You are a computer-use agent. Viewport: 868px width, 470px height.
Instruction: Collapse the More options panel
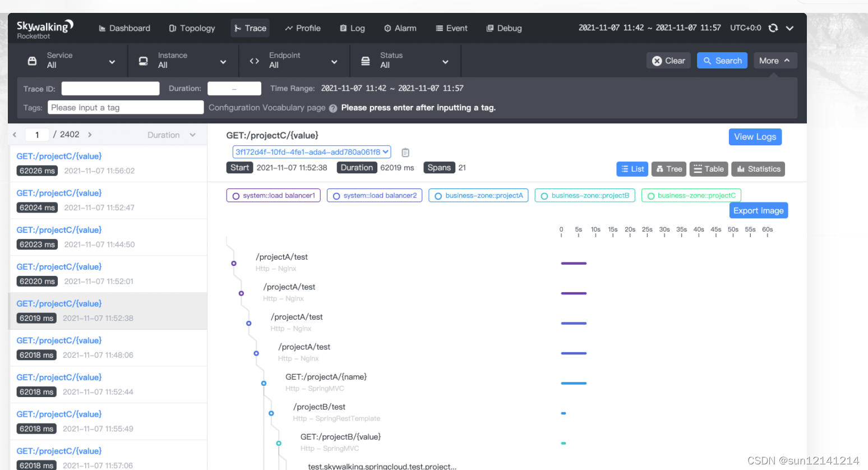[x=775, y=61]
